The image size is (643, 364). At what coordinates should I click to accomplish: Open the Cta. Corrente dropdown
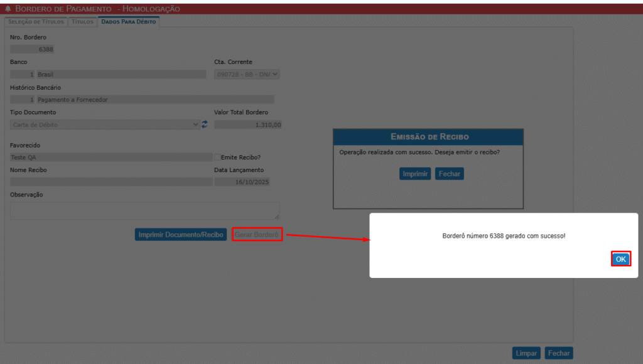pyautogui.click(x=247, y=74)
